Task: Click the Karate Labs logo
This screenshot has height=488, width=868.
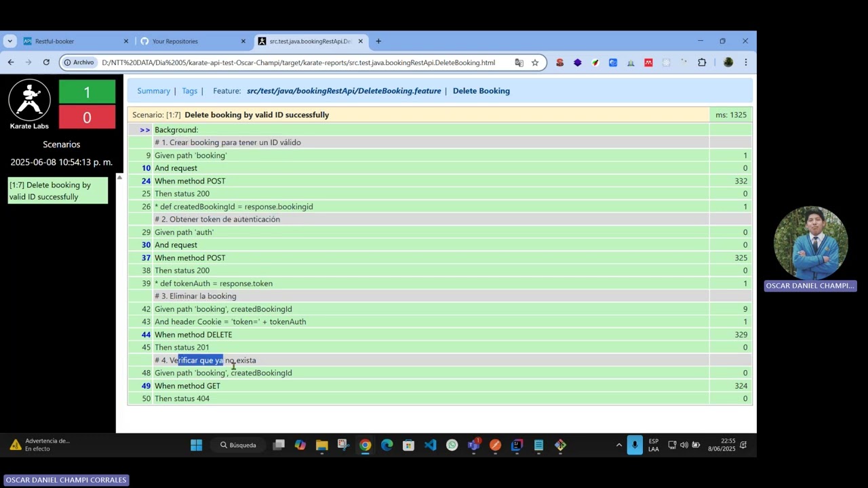Action: click(29, 104)
